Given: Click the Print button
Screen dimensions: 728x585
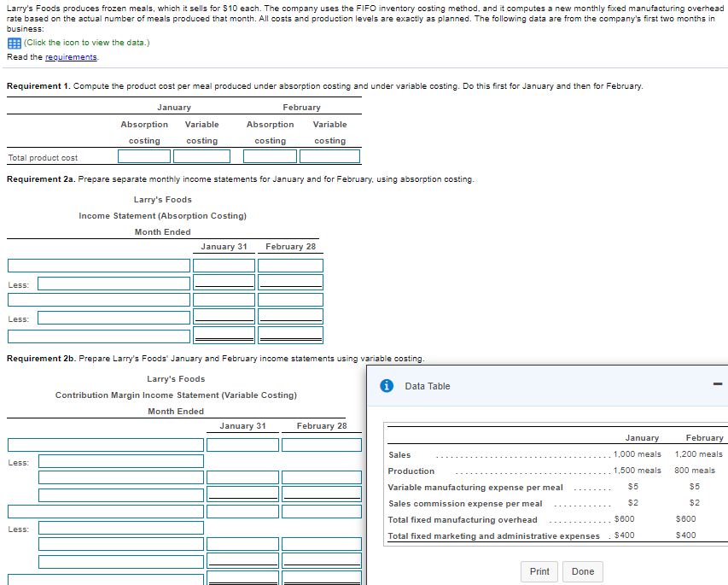Looking at the screenshot, I should pyautogui.click(x=539, y=571).
